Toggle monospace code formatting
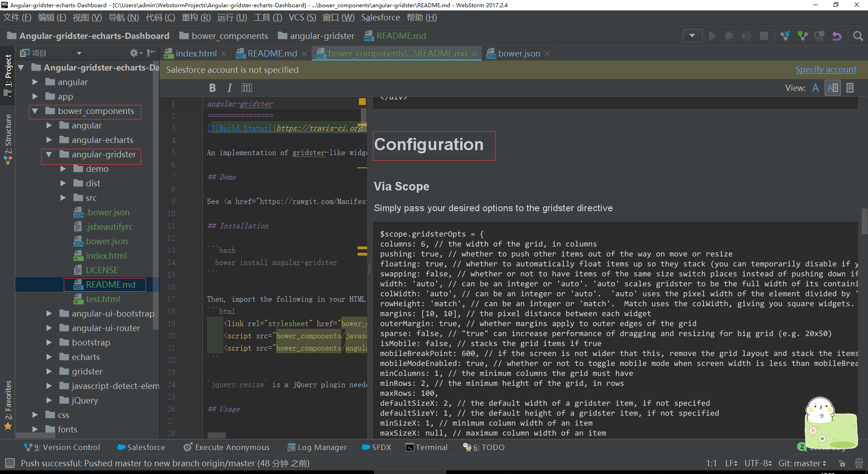This screenshot has width=868, height=474. point(247,88)
